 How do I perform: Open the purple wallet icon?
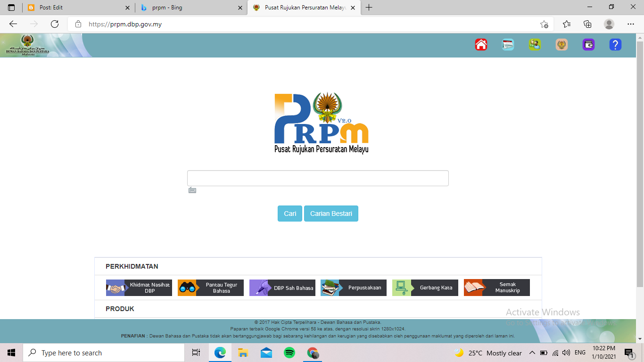click(588, 45)
